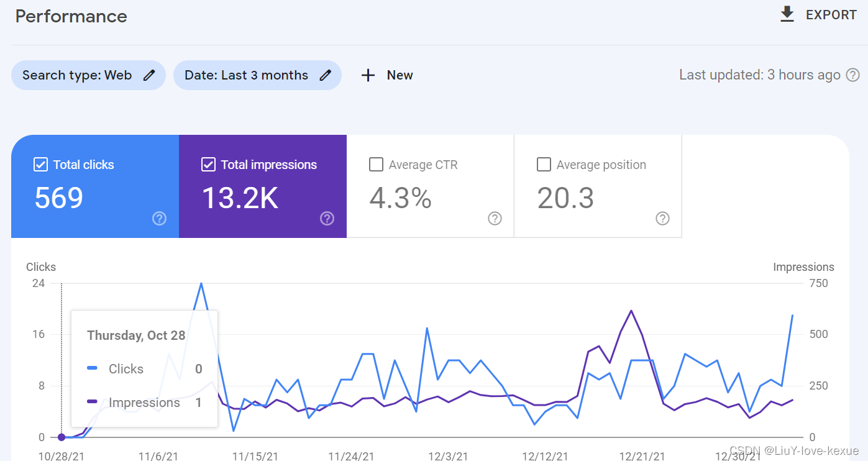Click the 750 impressions axis value
868x461 pixels.
coord(819,283)
